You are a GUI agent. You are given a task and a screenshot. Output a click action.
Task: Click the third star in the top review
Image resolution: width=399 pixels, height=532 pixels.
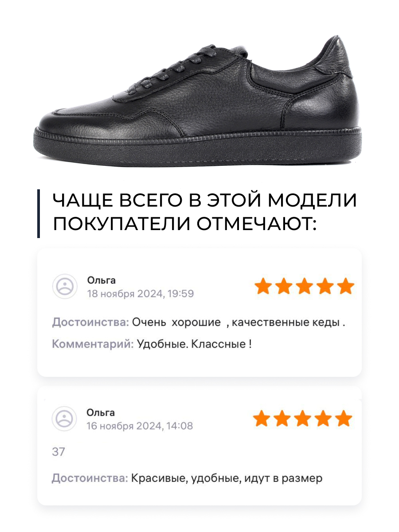(x=305, y=286)
